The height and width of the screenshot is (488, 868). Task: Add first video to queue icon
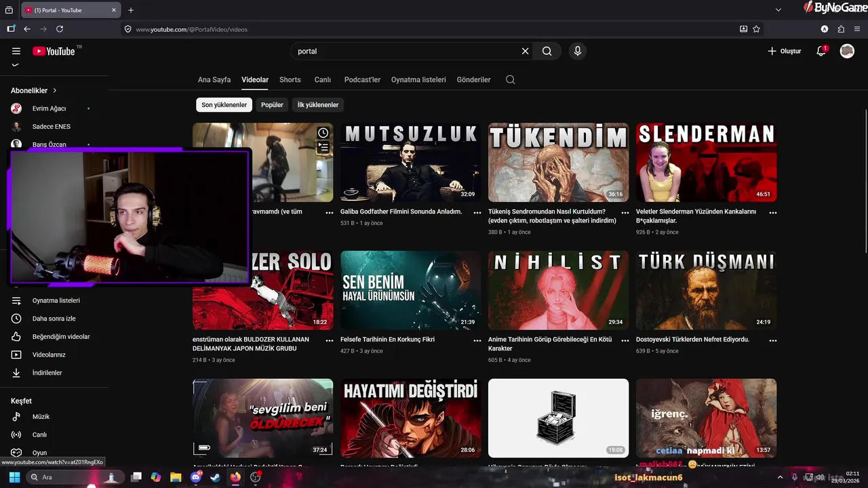tap(323, 147)
